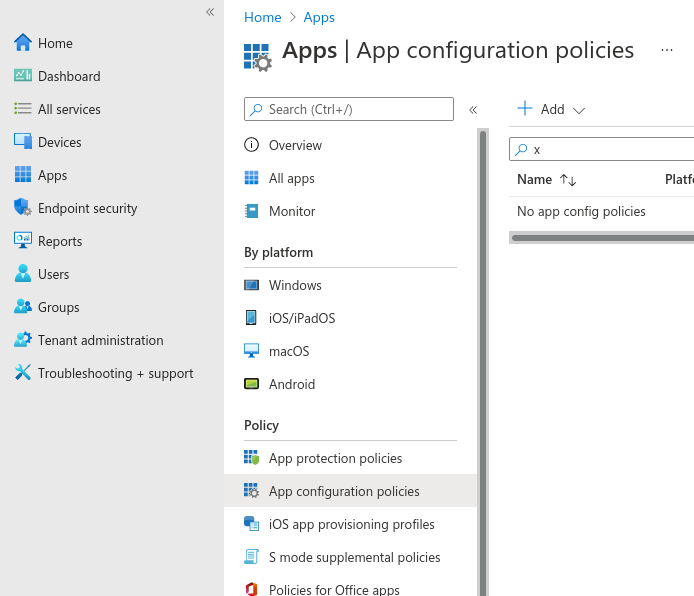Select iOS/iPadOS platform entry

(302, 318)
